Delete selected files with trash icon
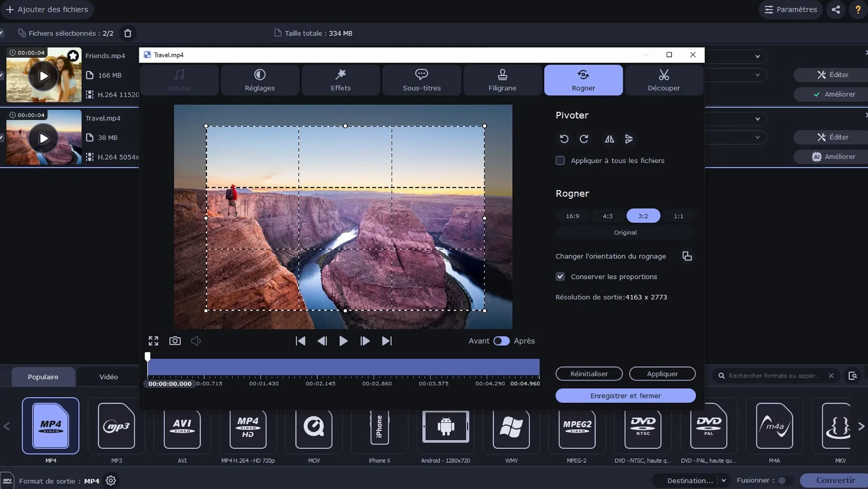The height and width of the screenshot is (489, 868). pos(128,33)
